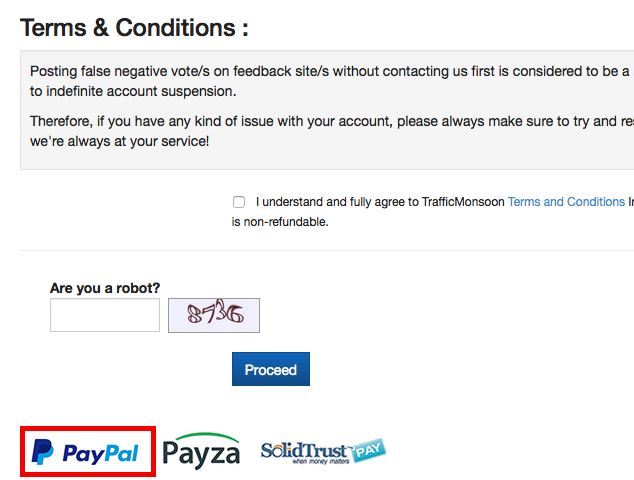This screenshot has width=634, height=480.
Task: Click the 'I understand and fully agree' label
Action: pos(380,202)
